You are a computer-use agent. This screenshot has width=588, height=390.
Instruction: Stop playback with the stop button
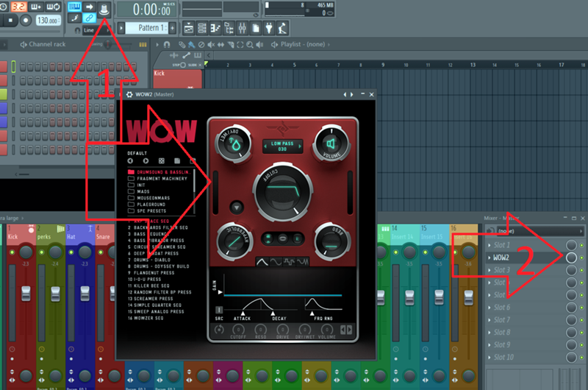pyautogui.click(x=10, y=21)
